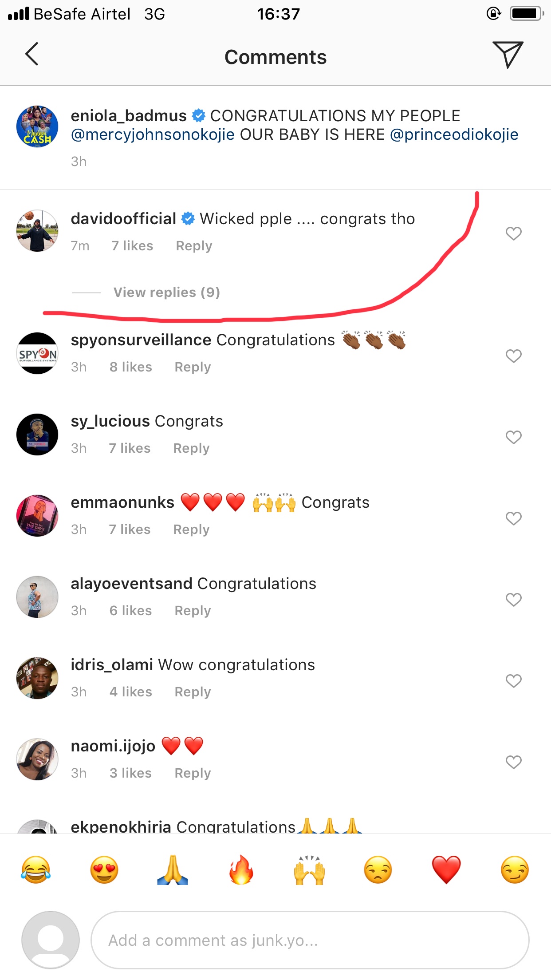Pick the red heart emoji shortcut
Viewport: 551px width, 980px height.
[446, 870]
